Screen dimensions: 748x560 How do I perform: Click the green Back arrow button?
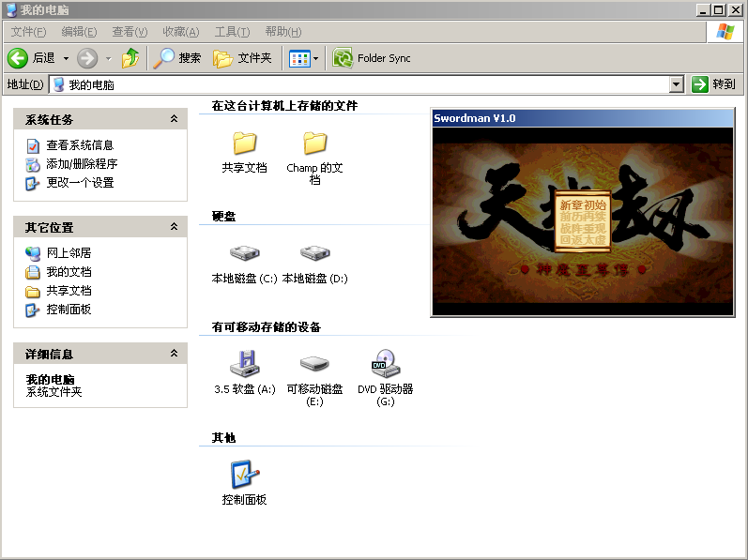[18, 58]
